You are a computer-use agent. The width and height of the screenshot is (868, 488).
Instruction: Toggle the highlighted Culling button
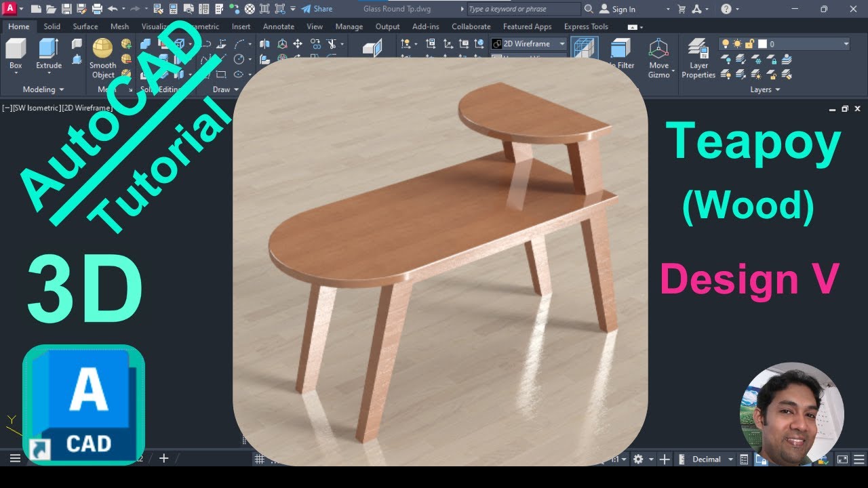pos(584,47)
